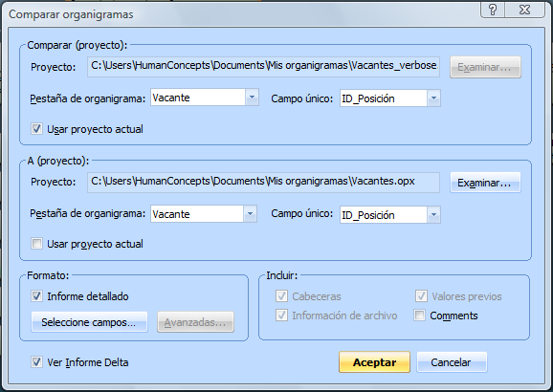
Task: Confirm with the Aceptar button
Action: [374, 362]
